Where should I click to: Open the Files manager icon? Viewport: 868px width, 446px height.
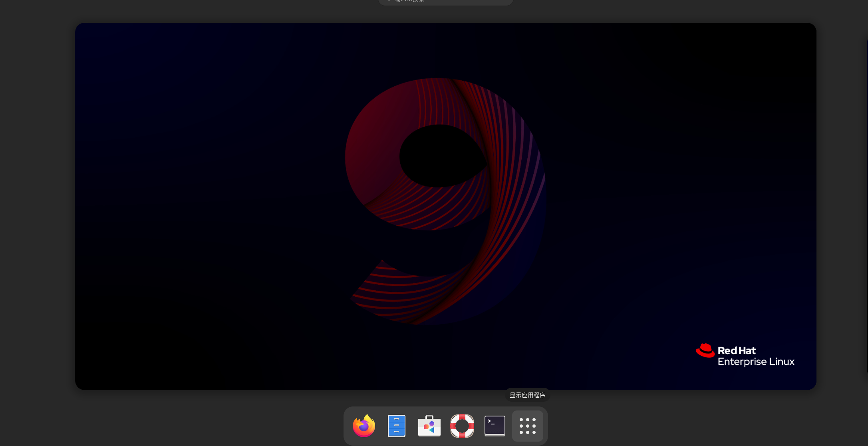pos(396,426)
